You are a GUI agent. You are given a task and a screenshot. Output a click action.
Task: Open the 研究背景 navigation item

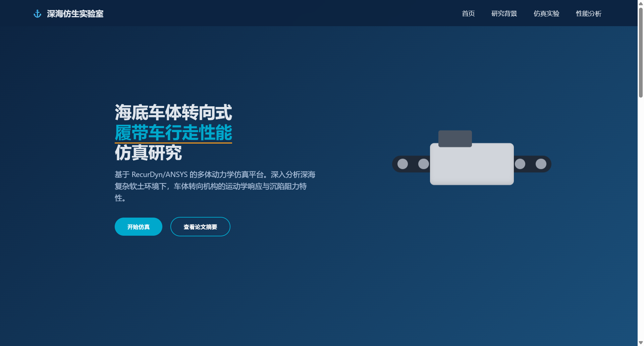[504, 14]
